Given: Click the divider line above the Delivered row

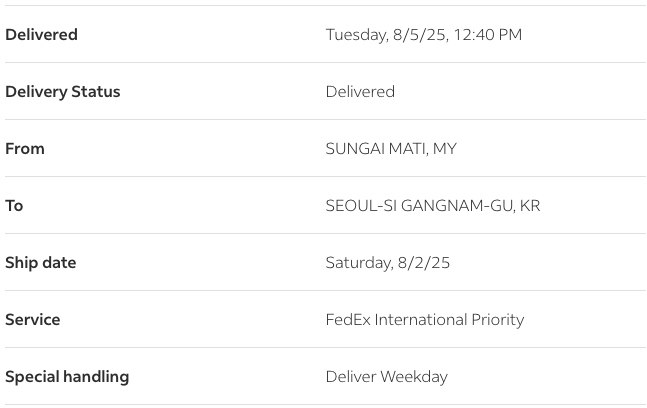Looking at the screenshot, I should pyautogui.click(x=323, y=6).
